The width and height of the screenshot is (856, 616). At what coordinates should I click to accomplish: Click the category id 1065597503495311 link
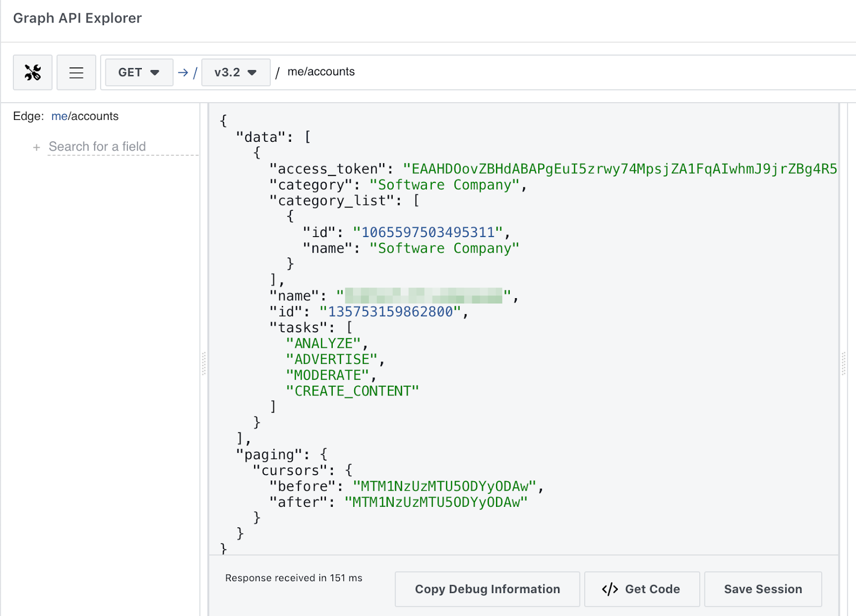point(428,232)
